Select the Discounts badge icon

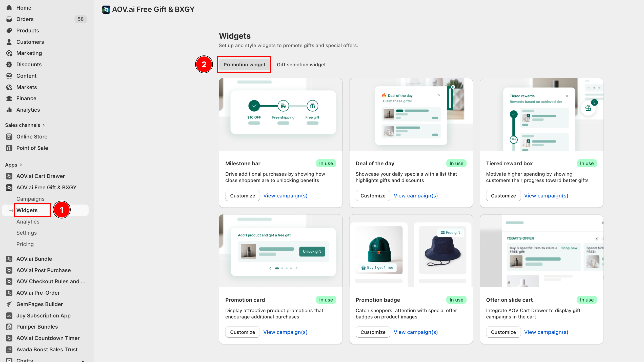pyautogui.click(x=9, y=64)
